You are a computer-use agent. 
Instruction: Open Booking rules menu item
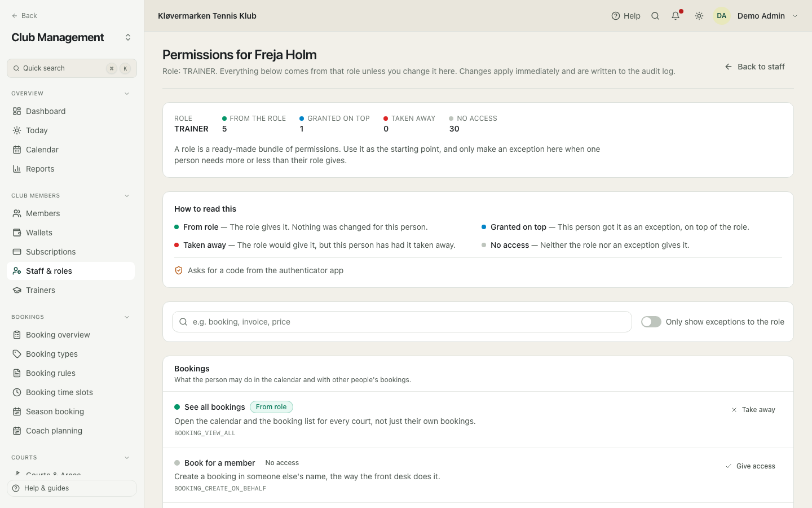coord(70,373)
